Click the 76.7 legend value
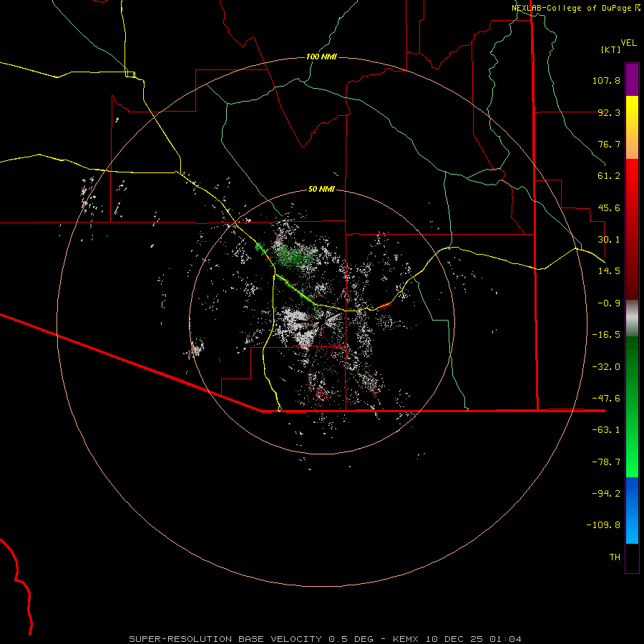The width and height of the screenshot is (644, 644). (x=609, y=144)
